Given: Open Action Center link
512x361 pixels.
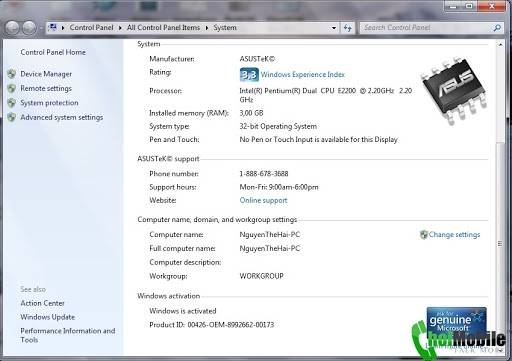Looking at the screenshot, I should pos(42,303).
